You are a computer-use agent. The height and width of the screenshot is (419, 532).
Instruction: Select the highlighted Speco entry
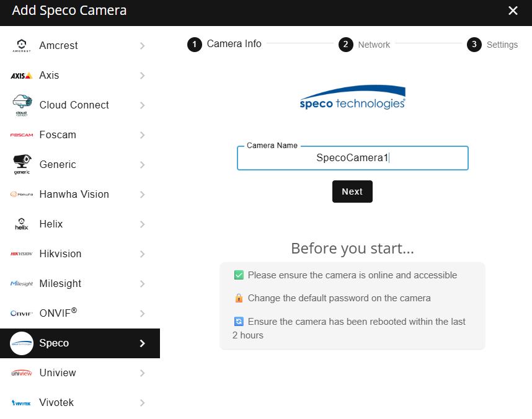click(x=80, y=343)
